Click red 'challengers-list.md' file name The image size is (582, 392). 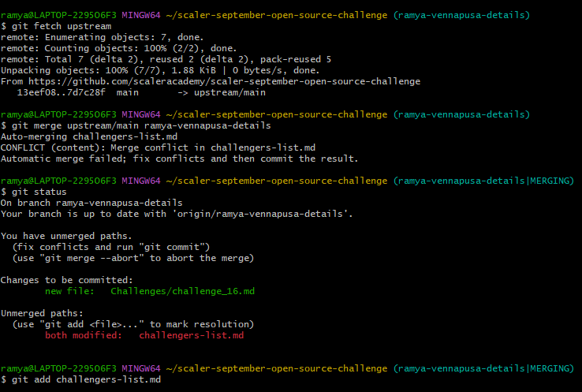point(192,335)
